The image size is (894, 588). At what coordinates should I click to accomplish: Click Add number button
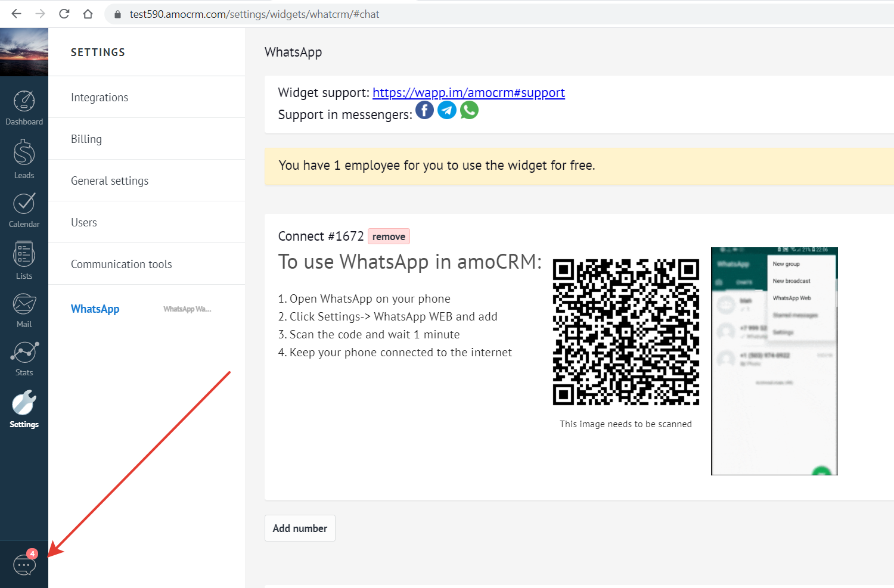click(300, 528)
